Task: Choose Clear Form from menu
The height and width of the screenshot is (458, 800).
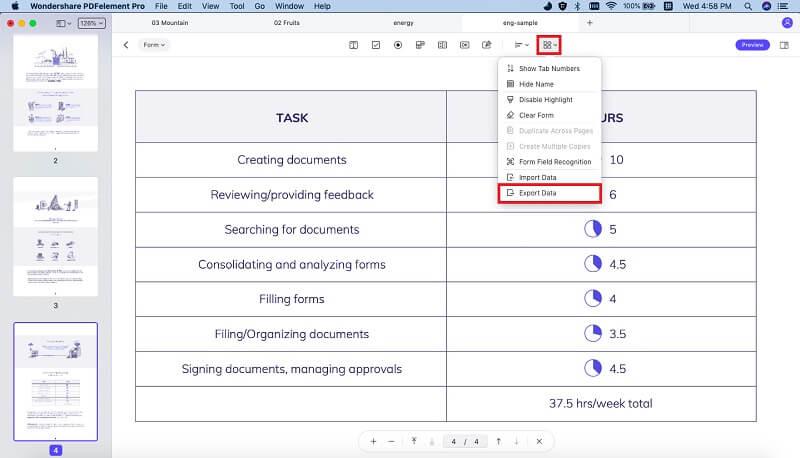Action: tap(549, 115)
